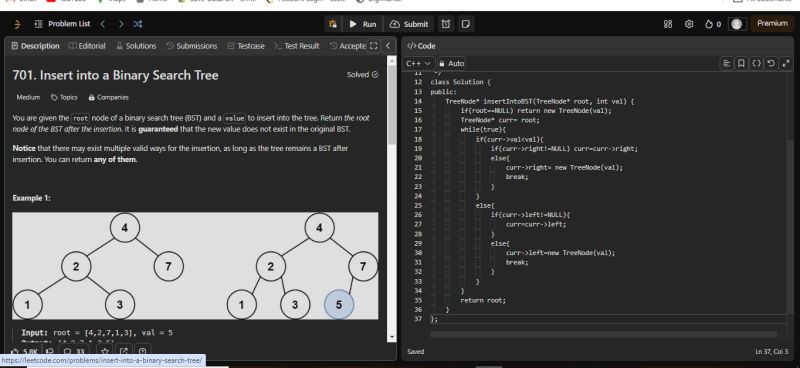Image resolution: width=800 pixels, height=368 pixels.
Task: Open the layout grid icon
Action: coord(667,24)
